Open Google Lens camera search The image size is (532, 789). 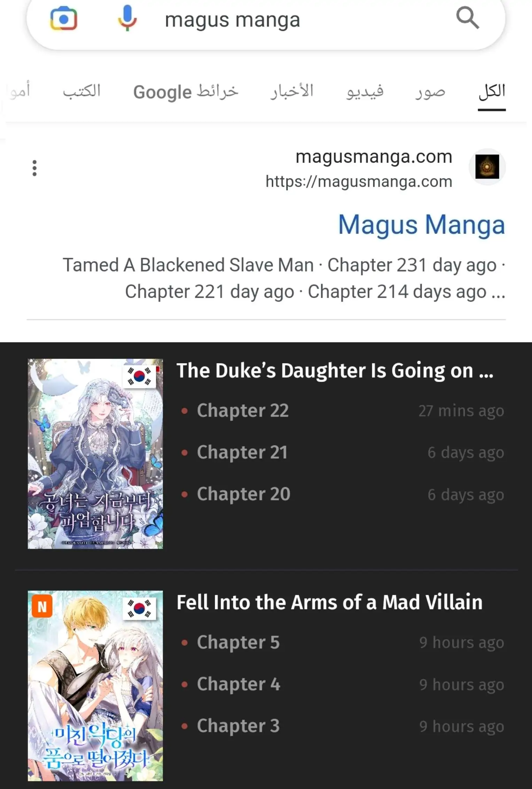pos(64,18)
